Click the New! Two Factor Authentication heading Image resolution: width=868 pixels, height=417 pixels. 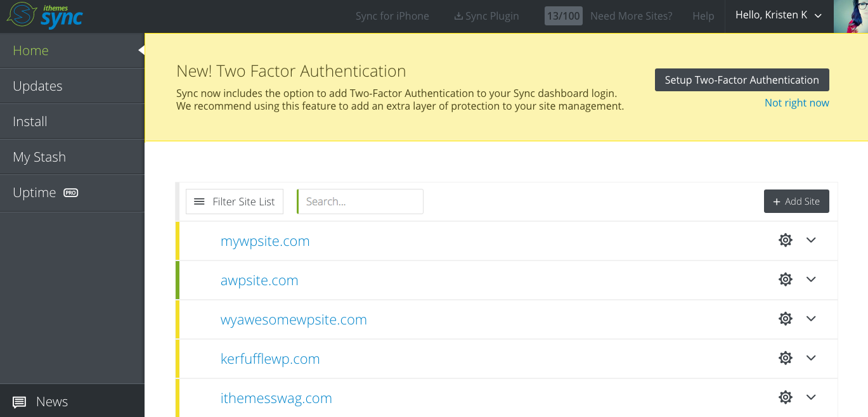(x=291, y=71)
